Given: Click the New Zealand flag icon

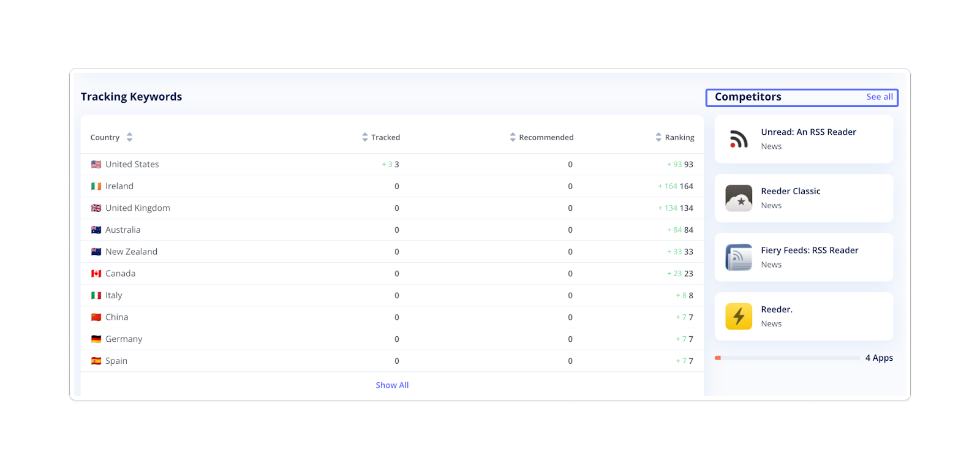Looking at the screenshot, I should pos(96,252).
